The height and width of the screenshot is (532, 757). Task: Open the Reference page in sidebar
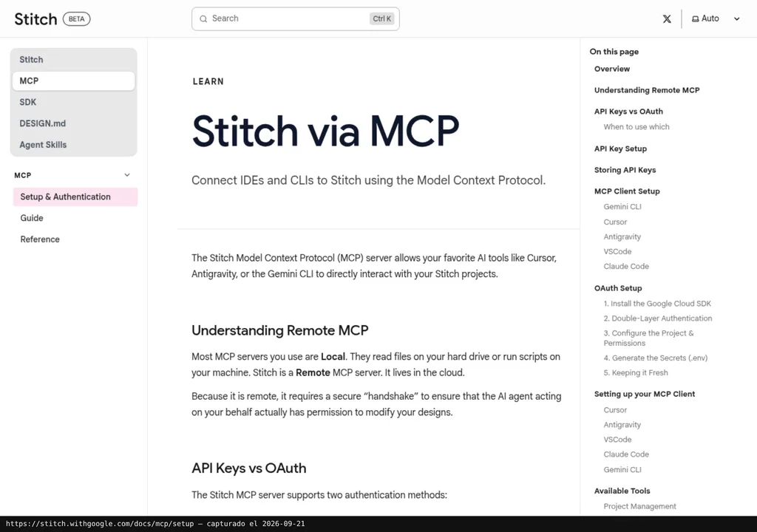coord(75,239)
